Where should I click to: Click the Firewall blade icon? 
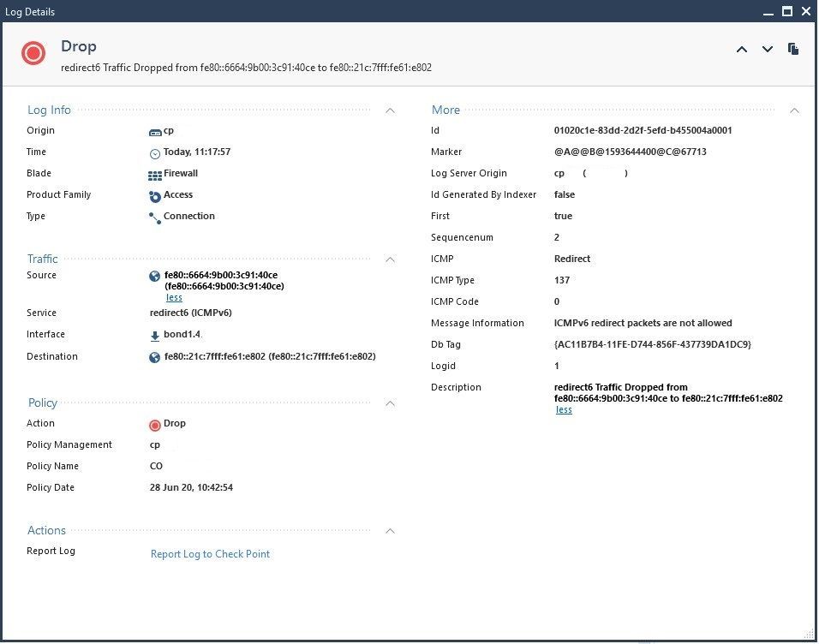155,175
